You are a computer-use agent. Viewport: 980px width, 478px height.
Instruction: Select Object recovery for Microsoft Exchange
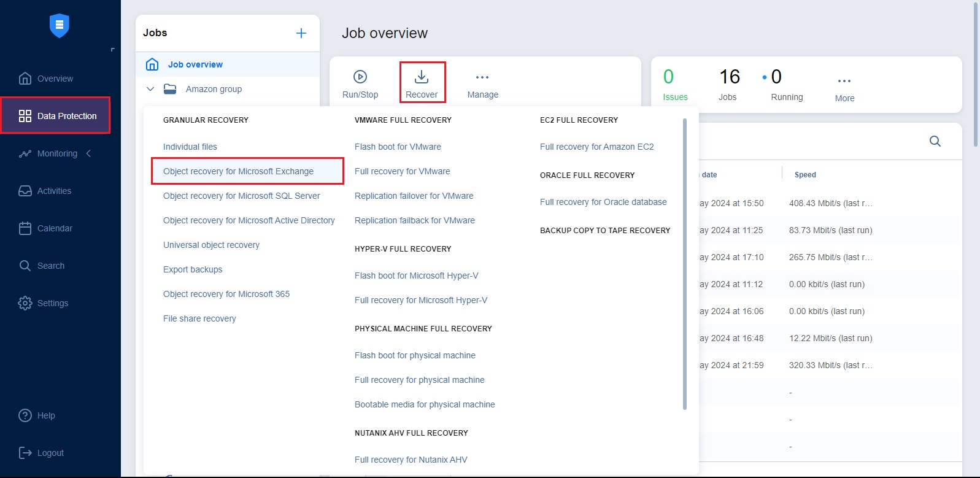point(238,171)
